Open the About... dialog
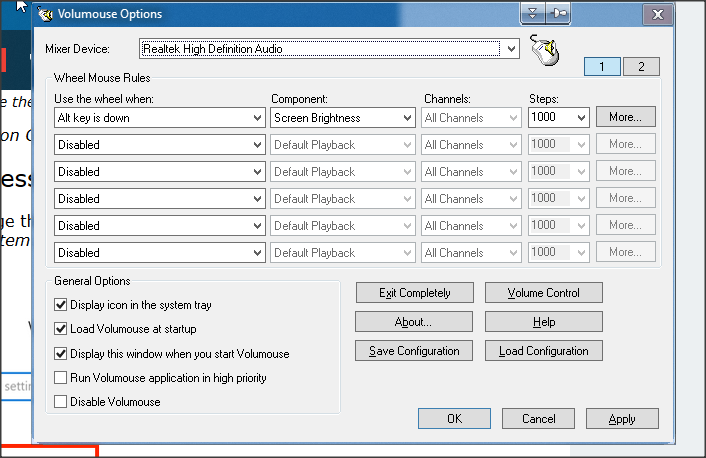Screen dimensions: 706x458 (x=414, y=322)
